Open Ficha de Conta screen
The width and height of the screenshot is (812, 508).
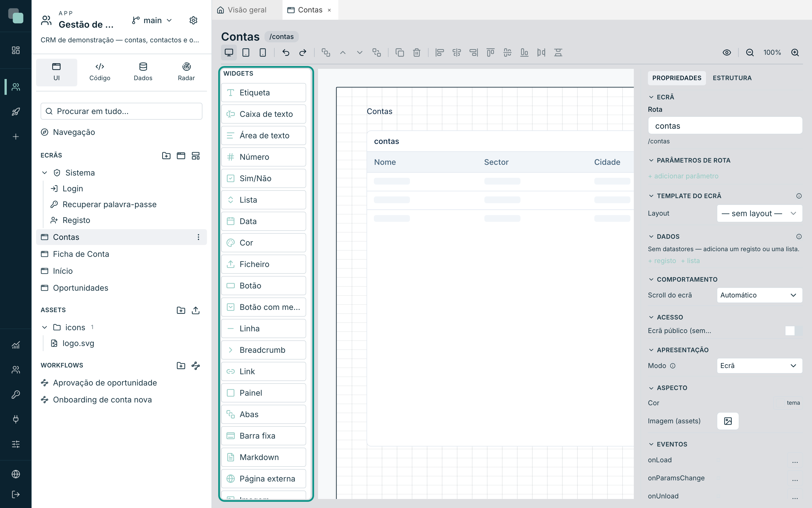pyautogui.click(x=122, y=254)
